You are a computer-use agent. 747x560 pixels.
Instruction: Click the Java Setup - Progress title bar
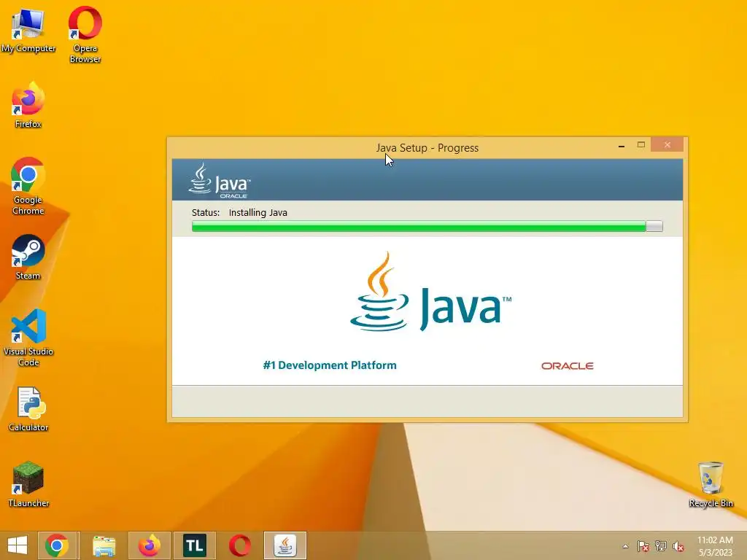coord(427,147)
